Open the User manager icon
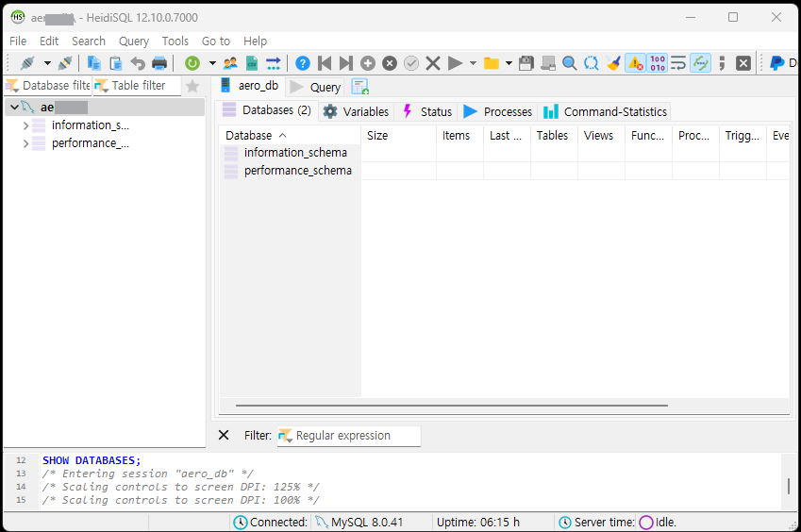 (x=230, y=63)
